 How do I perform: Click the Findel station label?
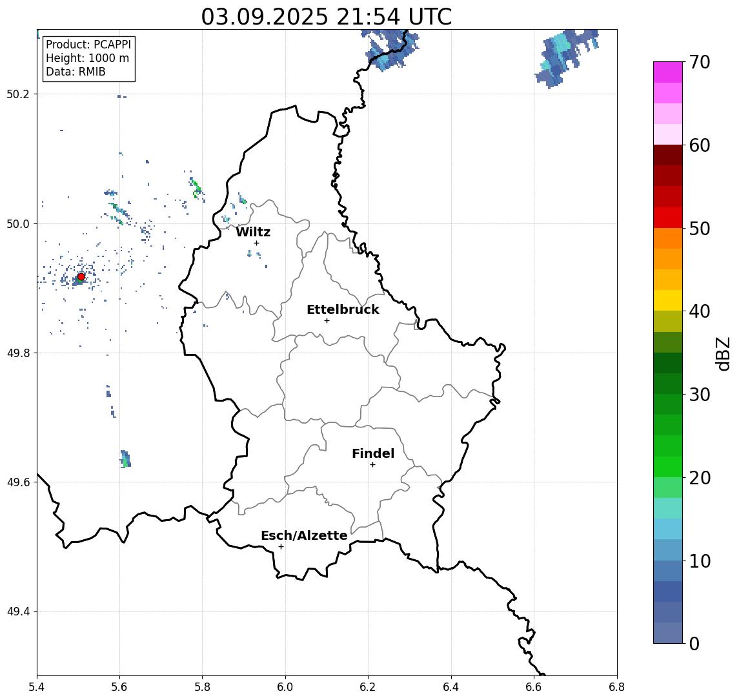coord(373,453)
